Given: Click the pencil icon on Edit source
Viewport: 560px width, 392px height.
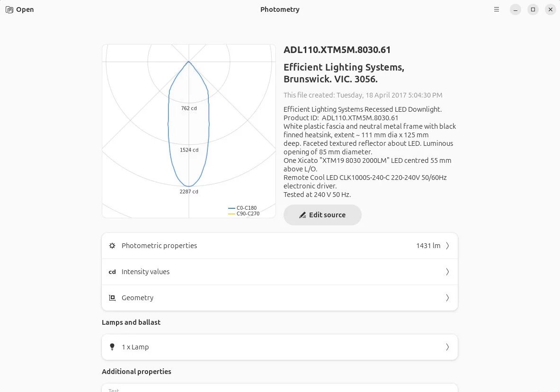Looking at the screenshot, I should pyautogui.click(x=302, y=215).
